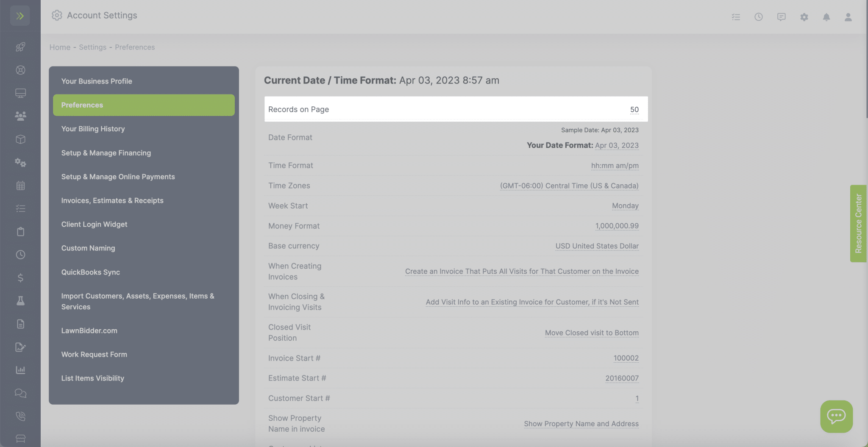Open the user profile icon top right

(x=848, y=17)
